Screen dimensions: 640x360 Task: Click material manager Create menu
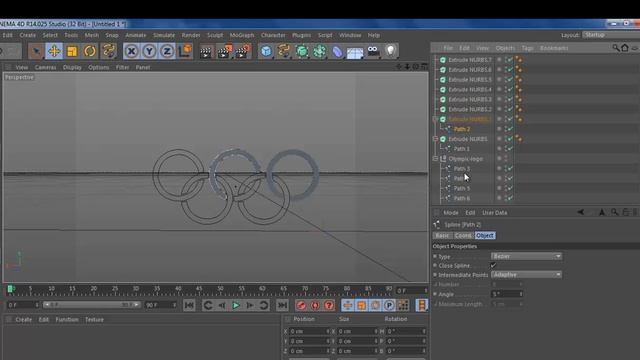[24, 320]
